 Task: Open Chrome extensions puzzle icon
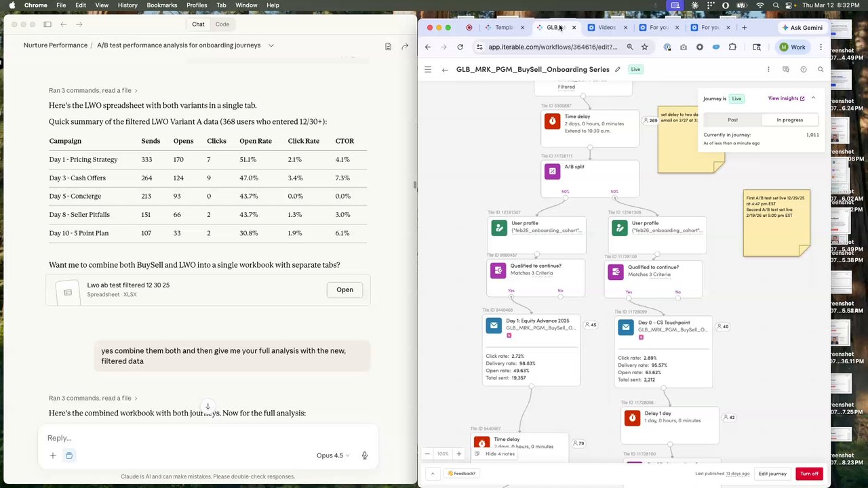pos(732,47)
